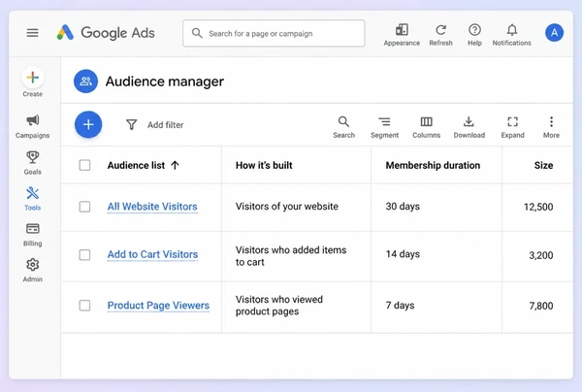The image size is (582, 392).
Task: Check the All Website Visitors row checkbox
Action: point(84,207)
